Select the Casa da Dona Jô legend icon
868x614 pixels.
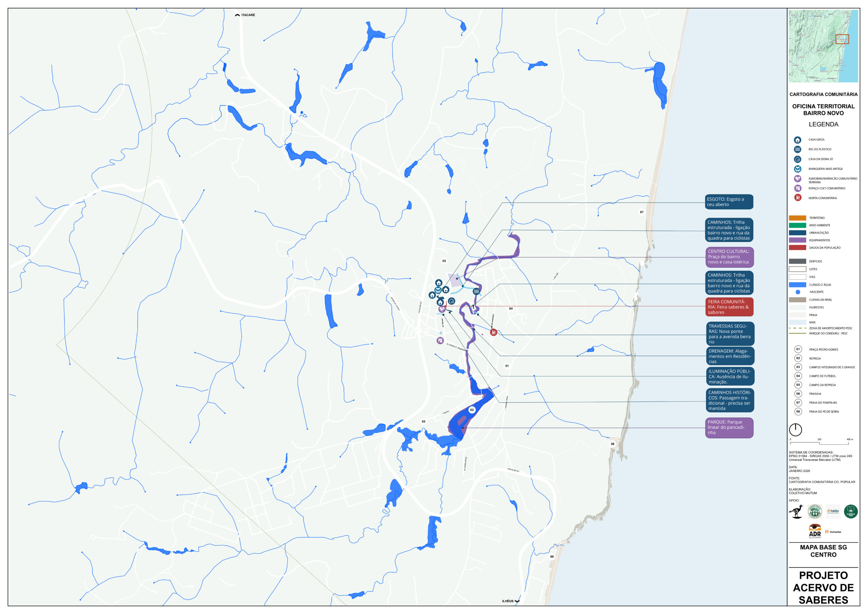click(797, 159)
